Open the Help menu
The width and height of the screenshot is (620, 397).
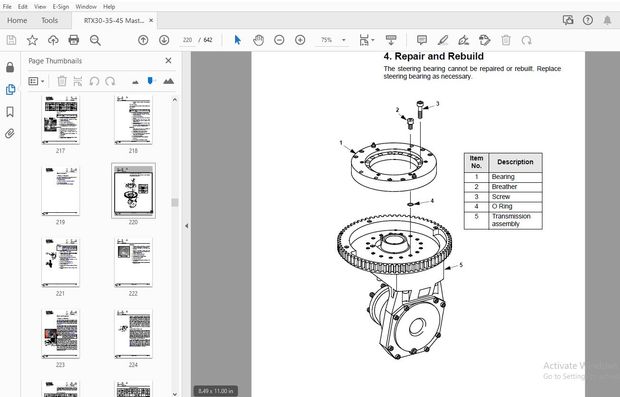coord(109,7)
